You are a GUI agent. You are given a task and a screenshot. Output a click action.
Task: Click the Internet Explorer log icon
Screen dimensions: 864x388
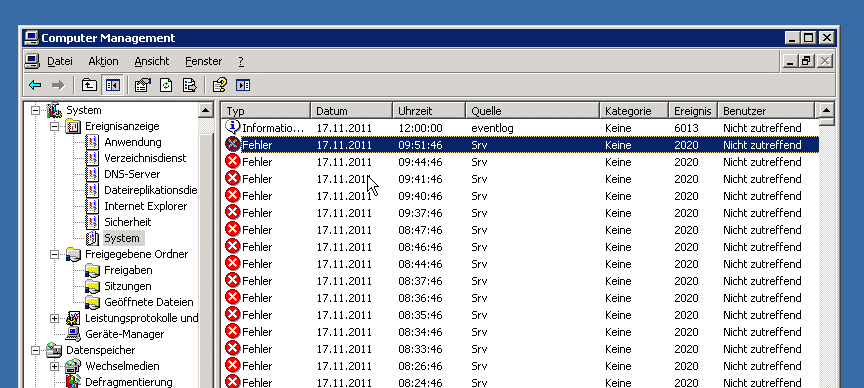point(93,206)
